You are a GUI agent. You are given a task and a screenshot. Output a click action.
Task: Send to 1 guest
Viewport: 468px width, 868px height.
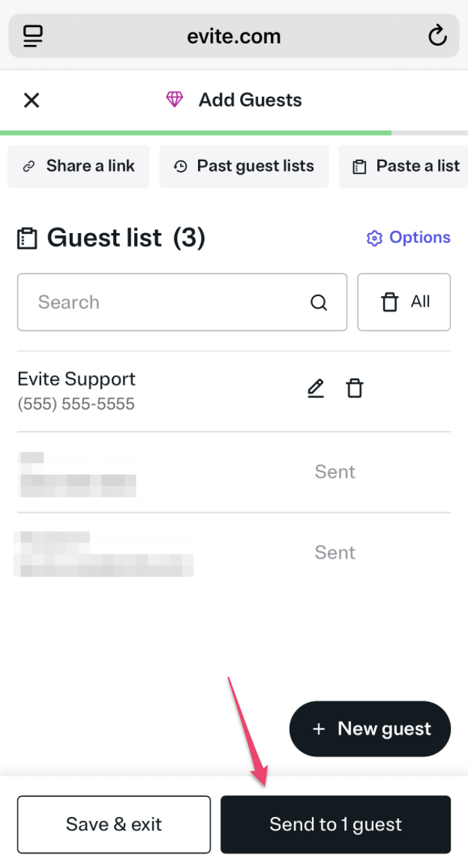(x=335, y=825)
